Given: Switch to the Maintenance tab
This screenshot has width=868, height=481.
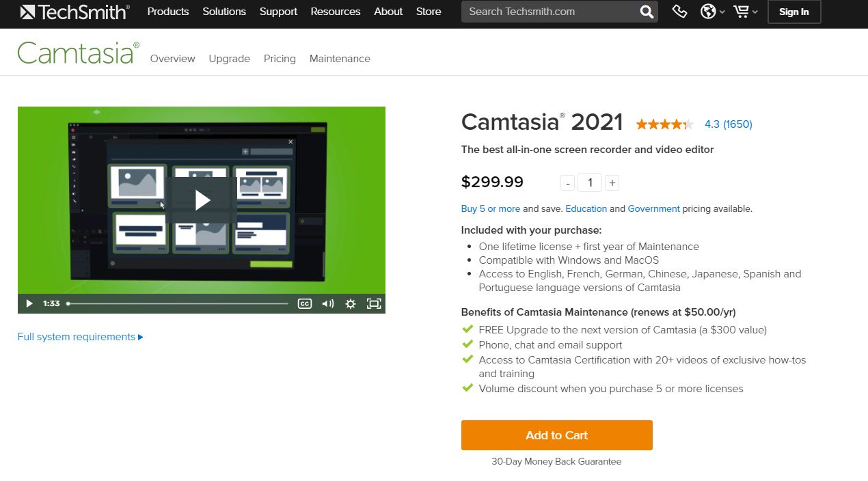Looking at the screenshot, I should (340, 59).
